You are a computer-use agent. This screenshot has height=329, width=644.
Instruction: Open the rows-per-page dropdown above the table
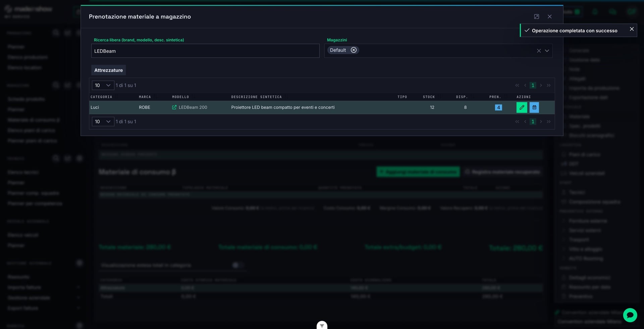pos(103,85)
